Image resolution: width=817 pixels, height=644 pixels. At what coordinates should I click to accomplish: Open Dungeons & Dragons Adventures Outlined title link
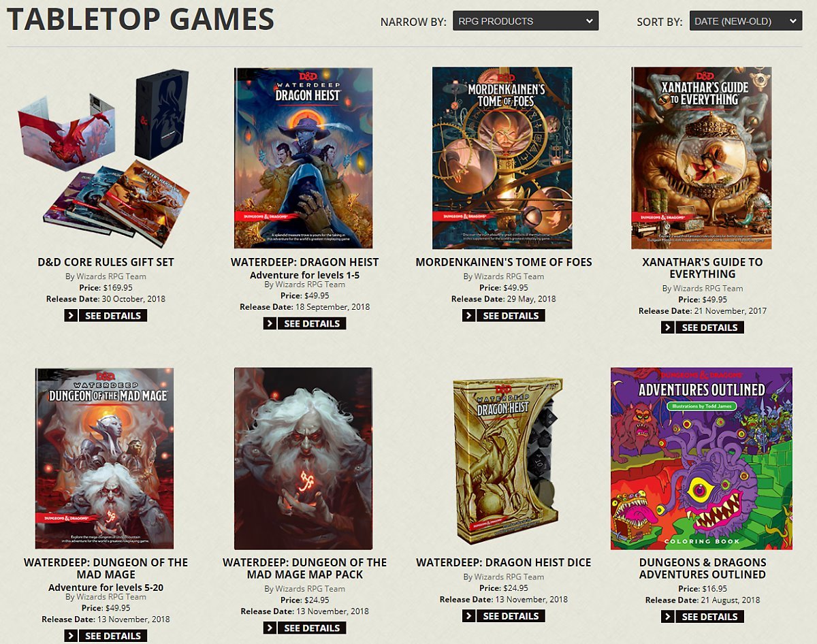pos(703,568)
